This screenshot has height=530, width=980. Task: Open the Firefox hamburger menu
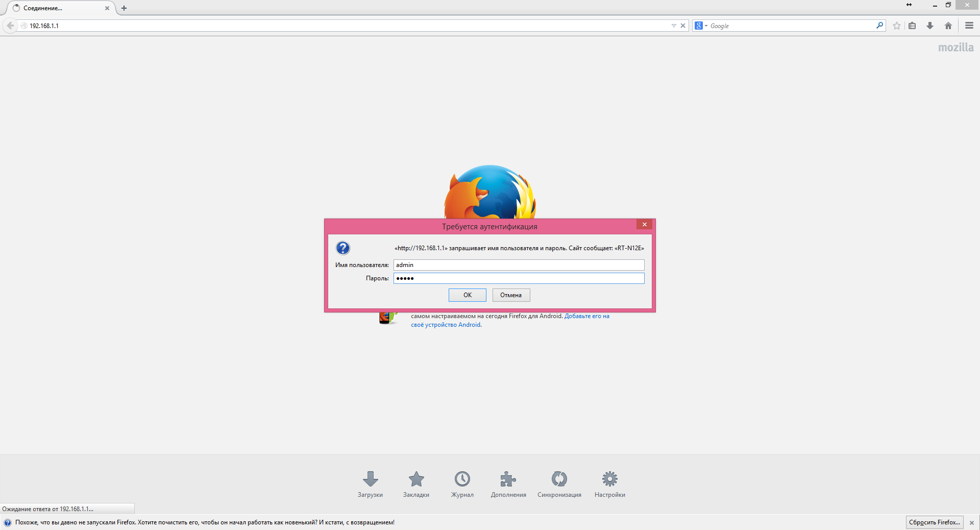969,26
